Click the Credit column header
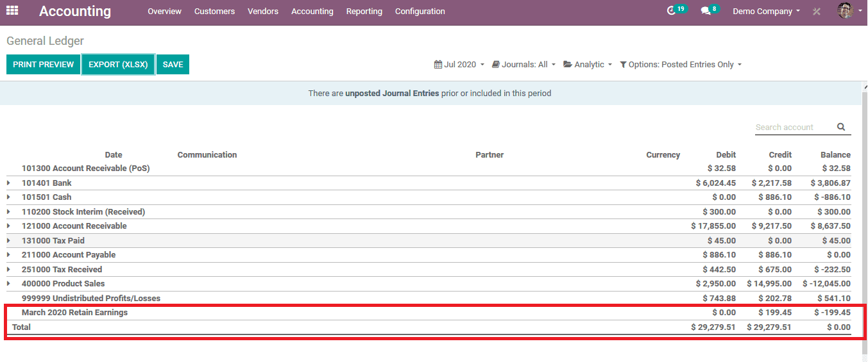This screenshot has width=868, height=362. click(780, 155)
